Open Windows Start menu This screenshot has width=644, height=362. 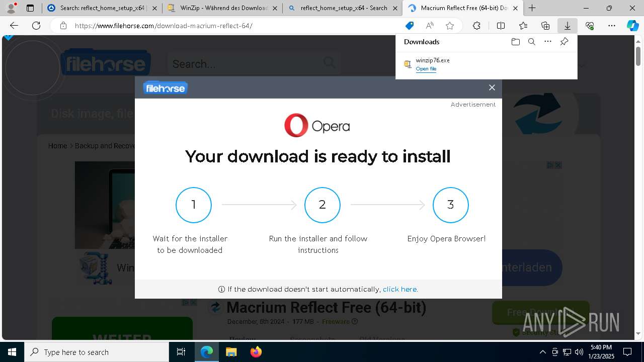[12, 352]
